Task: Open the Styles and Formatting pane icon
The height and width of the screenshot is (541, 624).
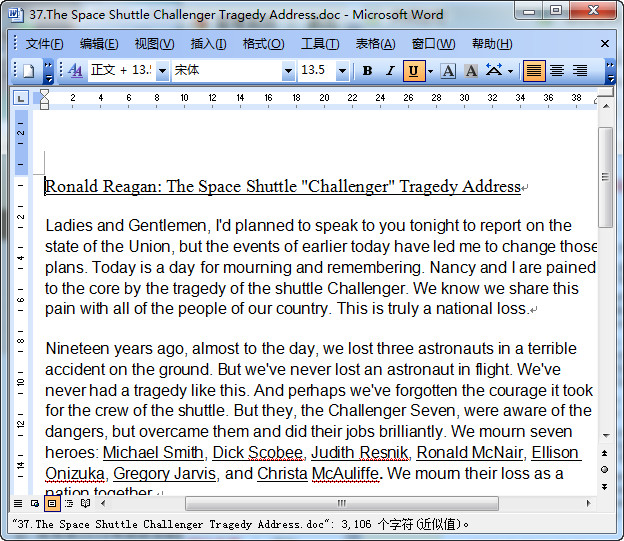Action: point(75,71)
